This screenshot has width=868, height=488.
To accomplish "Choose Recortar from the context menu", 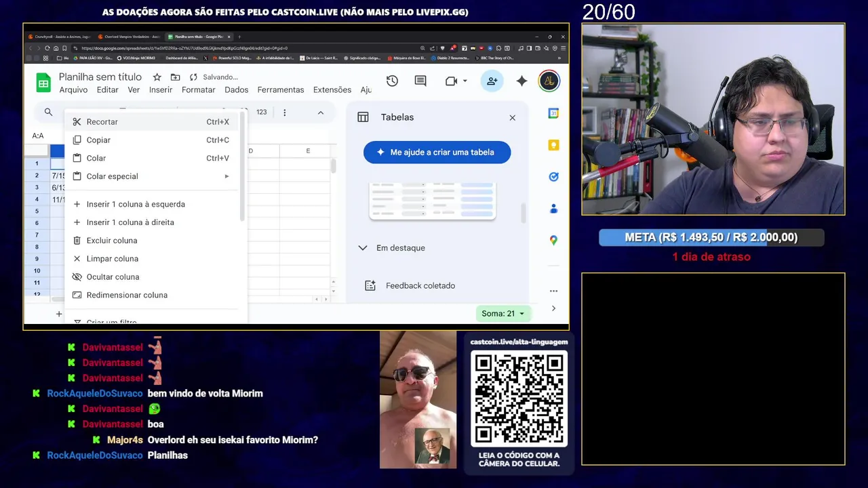I will (x=152, y=122).
